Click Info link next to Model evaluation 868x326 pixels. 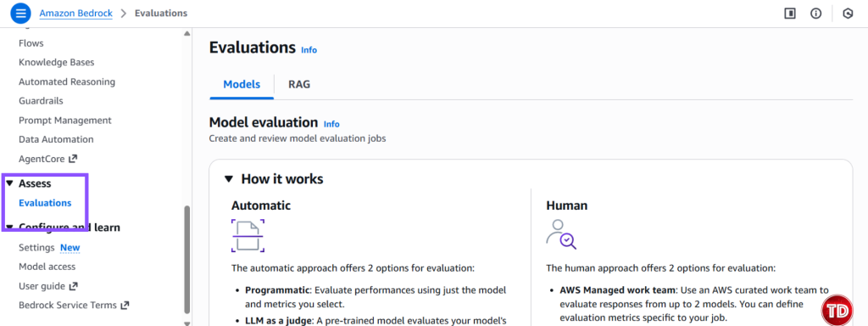click(x=331, y=124)
